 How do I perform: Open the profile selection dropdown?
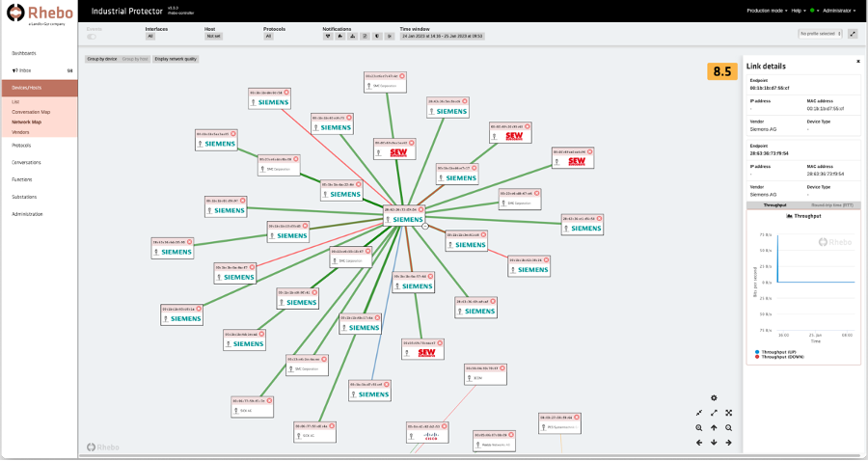click(x=821, y=34)
